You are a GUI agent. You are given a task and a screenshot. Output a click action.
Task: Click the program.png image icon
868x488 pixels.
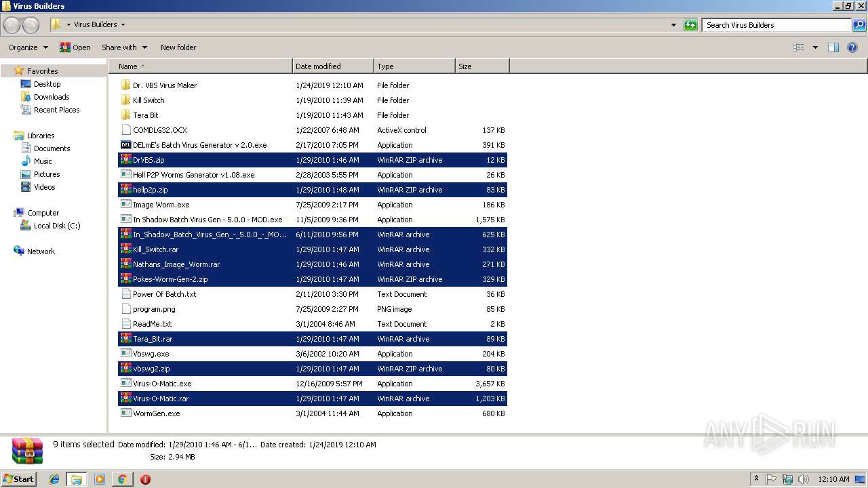click(125, 309)
